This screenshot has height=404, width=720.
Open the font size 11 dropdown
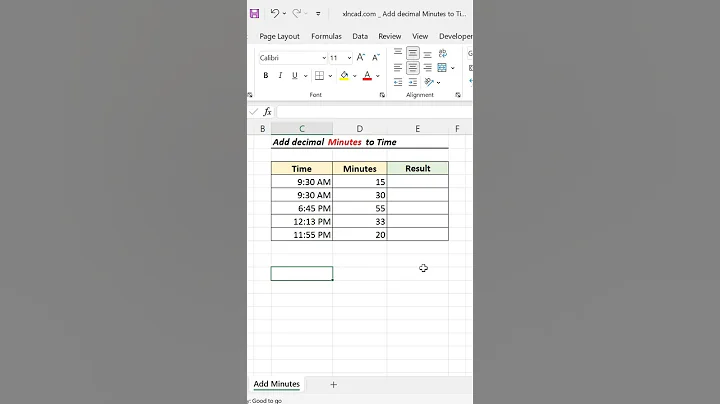coord(349,58)
